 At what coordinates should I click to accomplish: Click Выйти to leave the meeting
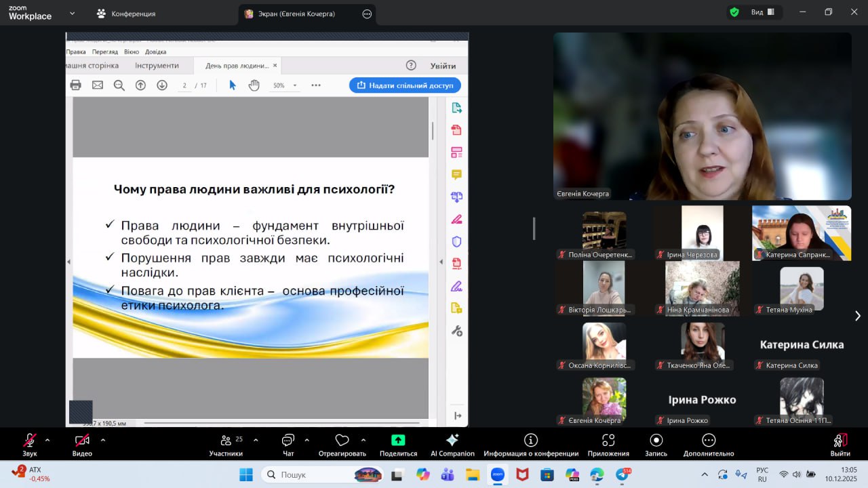coord(840,441)
